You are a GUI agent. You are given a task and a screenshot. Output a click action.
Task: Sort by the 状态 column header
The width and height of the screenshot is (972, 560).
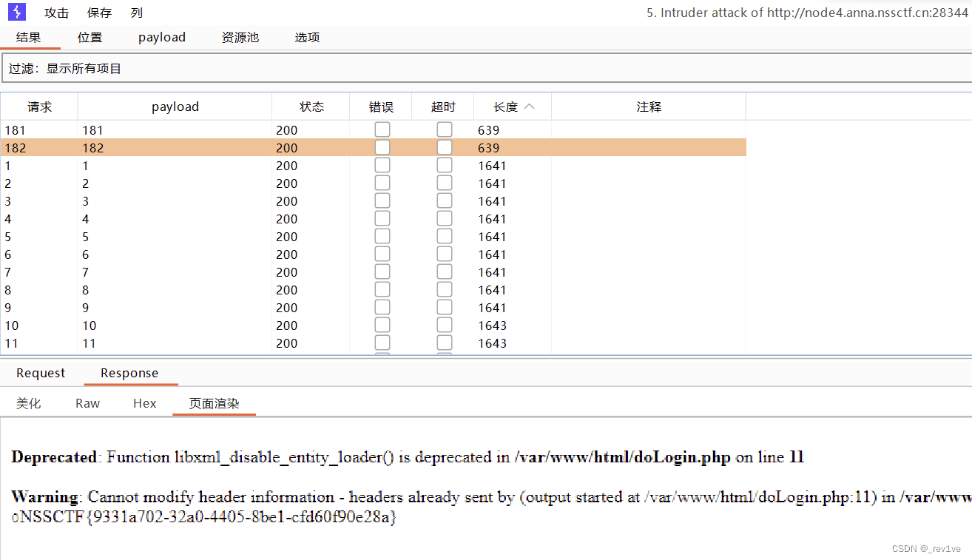(311, 107)
